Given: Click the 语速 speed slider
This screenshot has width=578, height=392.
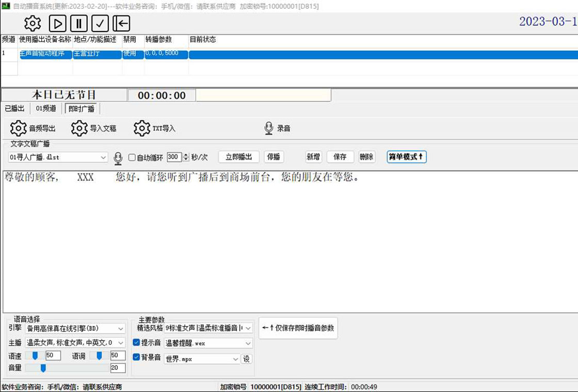Looking at the screenshot, I should pyautogui.click(x=35, y=355).
